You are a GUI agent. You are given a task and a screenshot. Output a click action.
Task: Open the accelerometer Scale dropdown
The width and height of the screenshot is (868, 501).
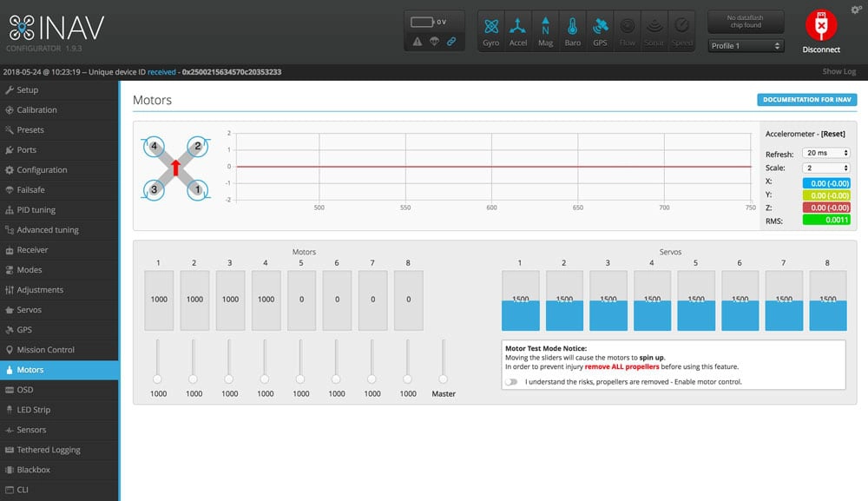tap(826, 168)
